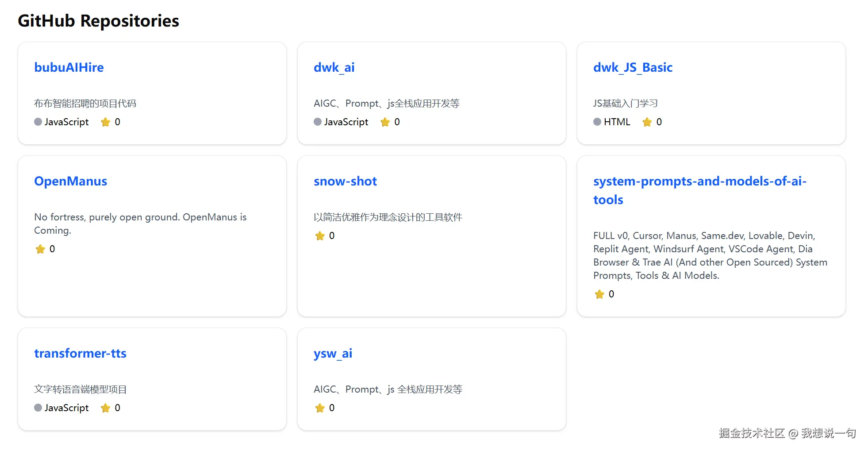Viewport: 868px width, 451px height.
Task: Open the dwk_ai repository link
Action: pyautogui.click(x=334, y=67)
